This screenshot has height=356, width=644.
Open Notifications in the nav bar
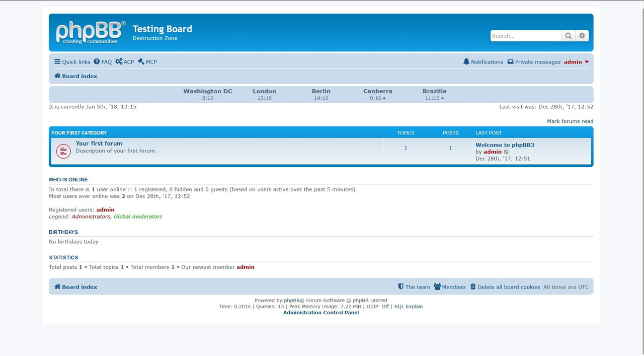[x=483, y=62]
